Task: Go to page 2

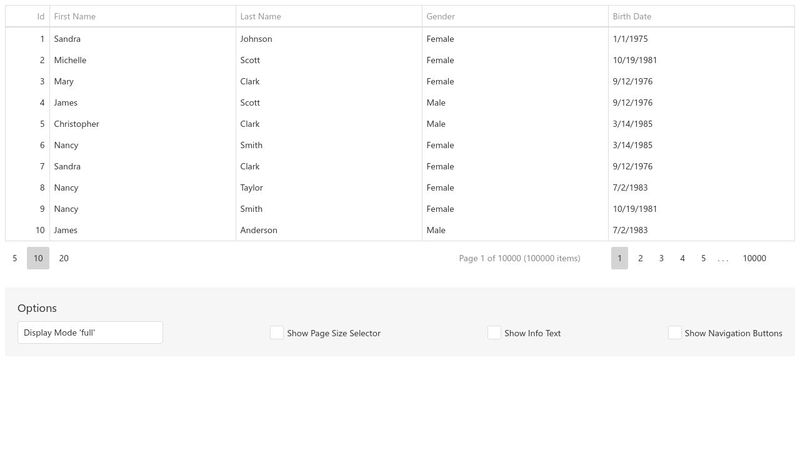Action: [x=641, y=258]
